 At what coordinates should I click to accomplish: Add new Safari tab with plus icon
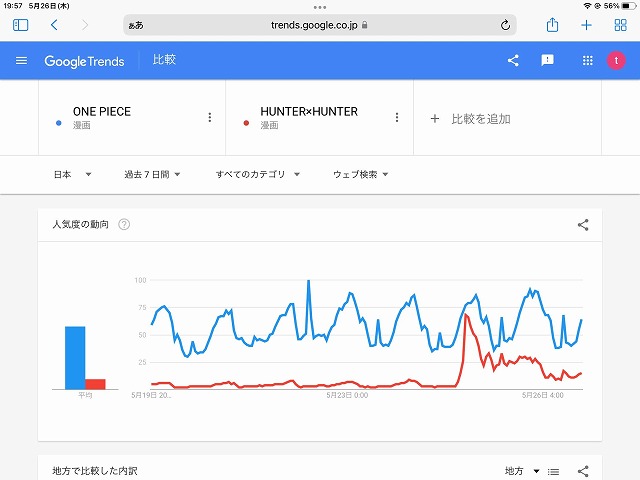click(586, 25)
